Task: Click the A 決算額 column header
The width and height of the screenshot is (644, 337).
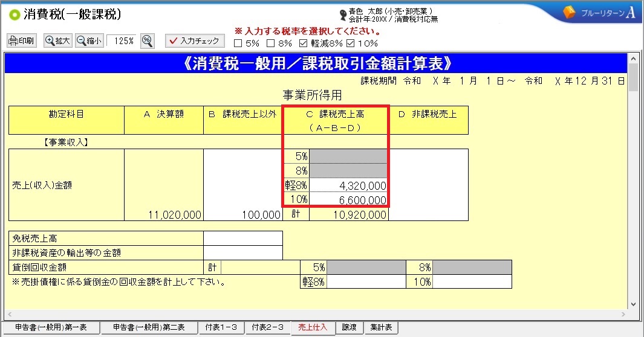Action: coord(164,120)
